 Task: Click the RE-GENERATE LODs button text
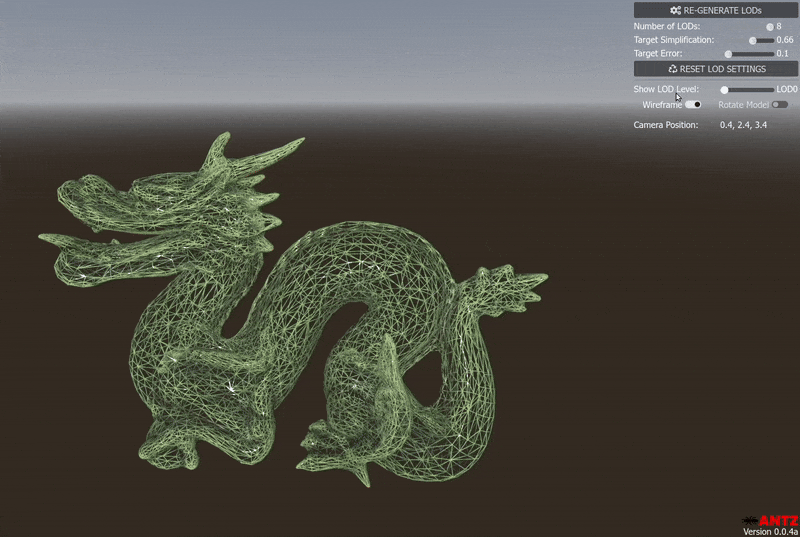pyautogui.click(x=722, y=10)
